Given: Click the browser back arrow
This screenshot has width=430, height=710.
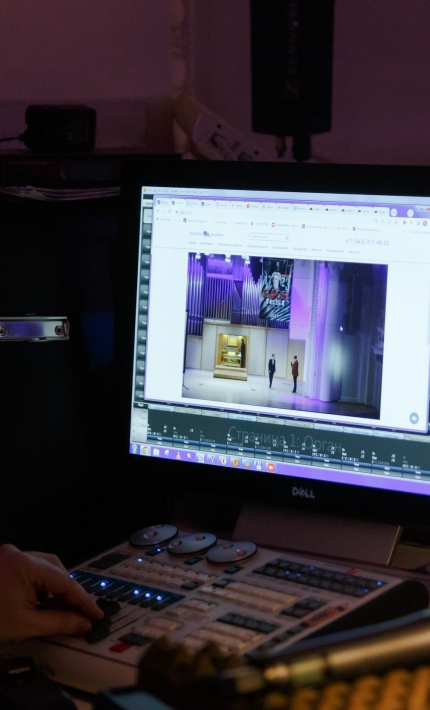Looking at the screenshot, I should click(x=158, y=211).
